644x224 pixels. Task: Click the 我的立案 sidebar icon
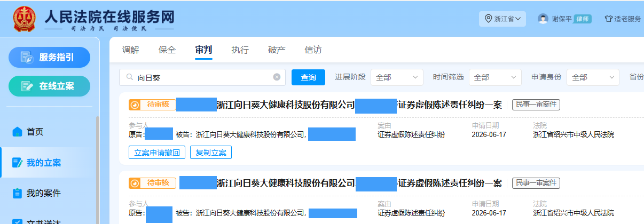pyautogui.click(x=17, y=163)
